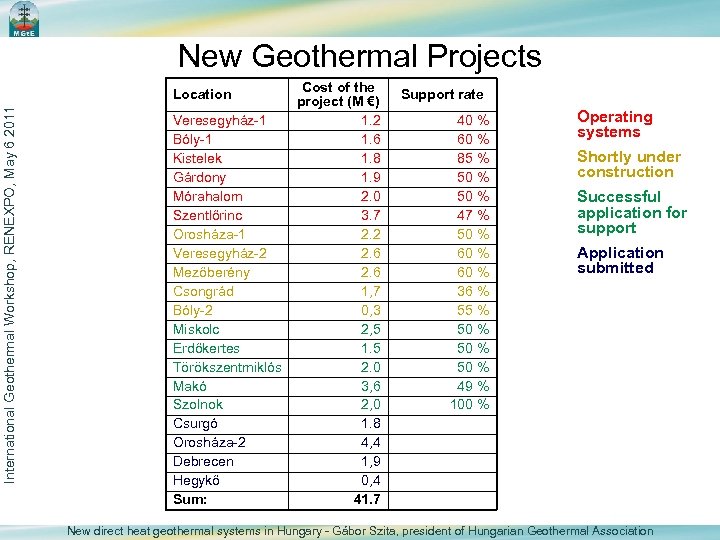Click the vertical International Geothermal Workshop text
This screenshot has width=720, height=540.
[10, 296]
